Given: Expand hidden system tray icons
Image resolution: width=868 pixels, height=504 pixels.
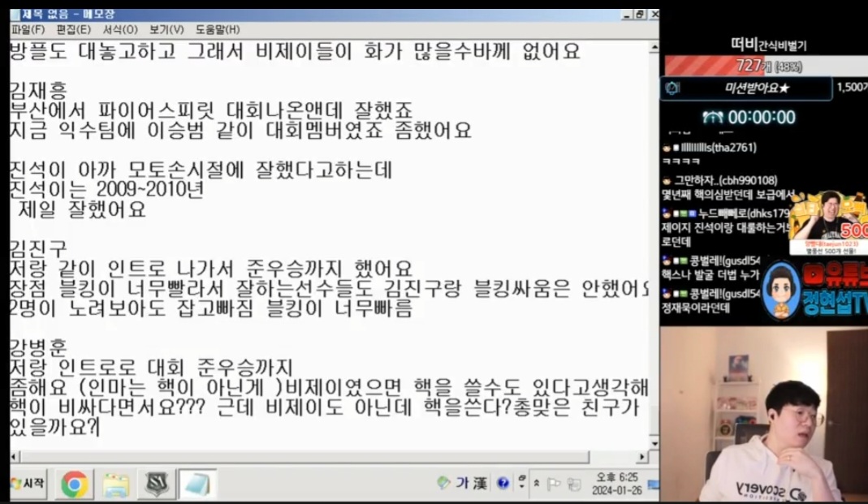Looking at the screenshot, I should [537, 485].
